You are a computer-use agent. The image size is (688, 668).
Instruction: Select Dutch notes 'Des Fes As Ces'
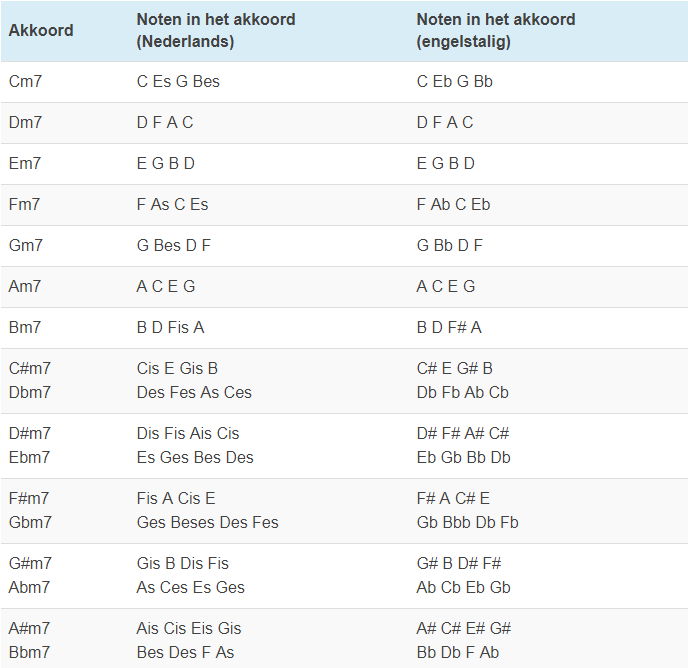194,392
